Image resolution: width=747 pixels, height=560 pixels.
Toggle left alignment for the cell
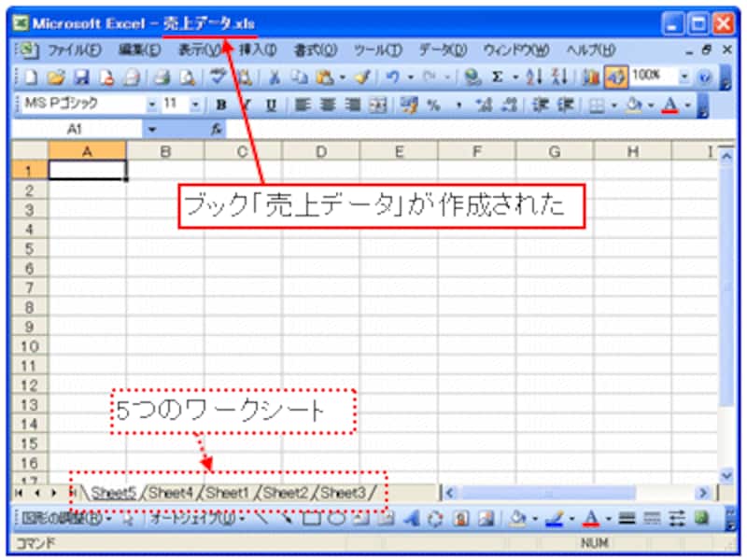coord(302,105)
